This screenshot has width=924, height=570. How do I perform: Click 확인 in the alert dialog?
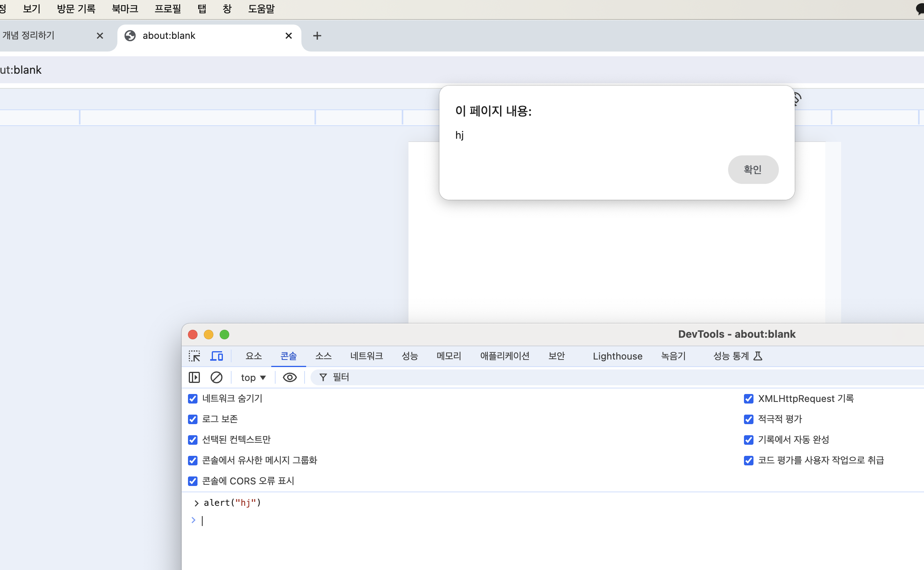(x=753, y=170)
